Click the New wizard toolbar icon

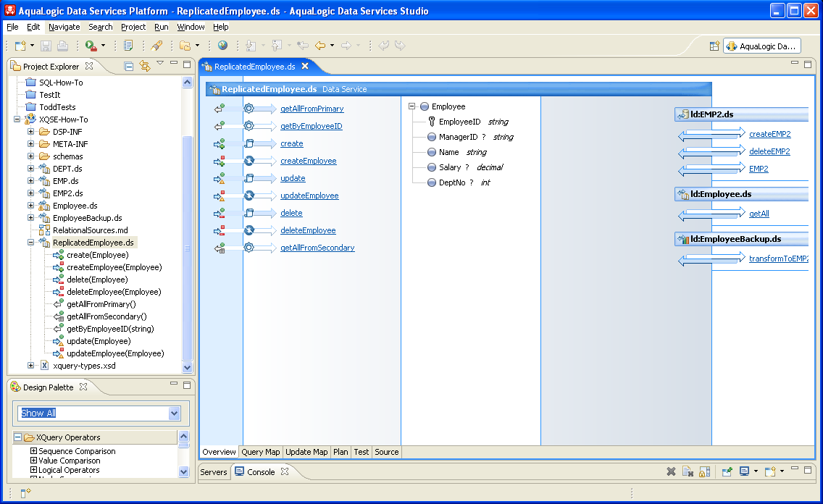point(20,46)
